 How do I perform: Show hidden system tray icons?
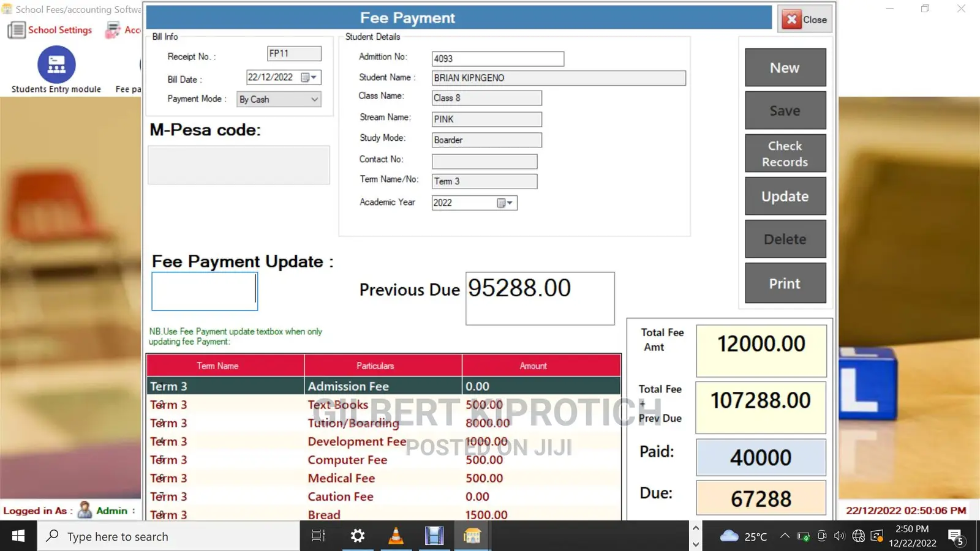point(785,536)
